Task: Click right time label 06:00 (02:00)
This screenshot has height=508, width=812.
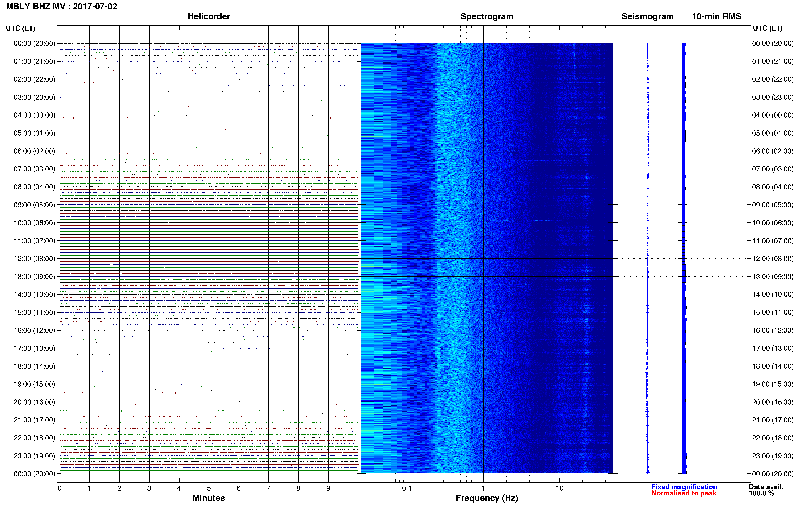Action: 773,151
